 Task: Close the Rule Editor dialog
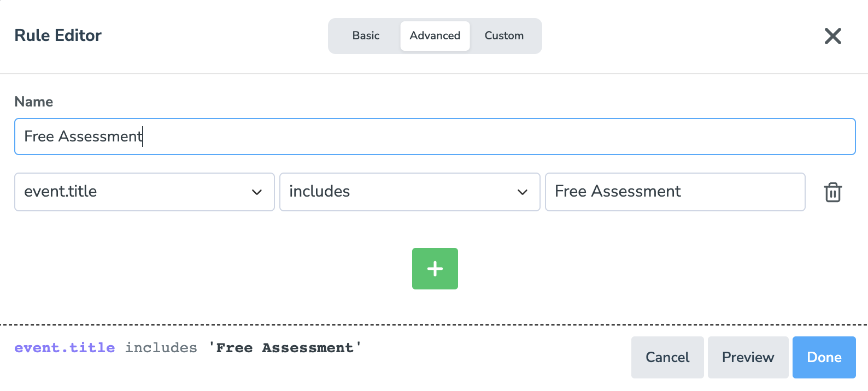click(x=832, y=36)
